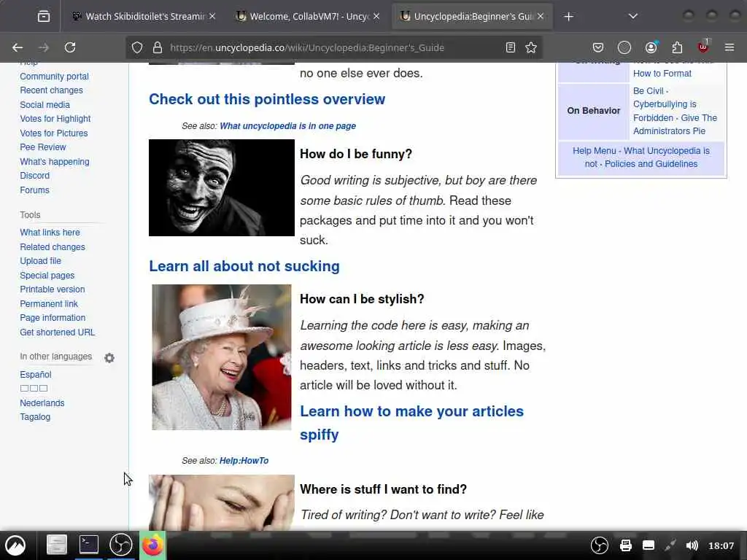Select the Uncyclopedia:Beginner's Guide tab
747x560 pixels.
click(x=472, y=17)
